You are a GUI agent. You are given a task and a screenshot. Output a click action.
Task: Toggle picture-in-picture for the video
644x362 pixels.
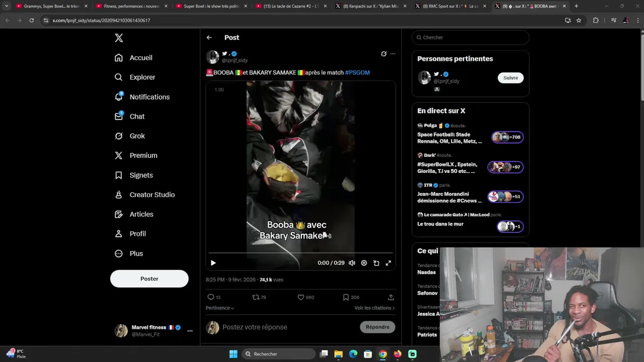click(376, 263)
